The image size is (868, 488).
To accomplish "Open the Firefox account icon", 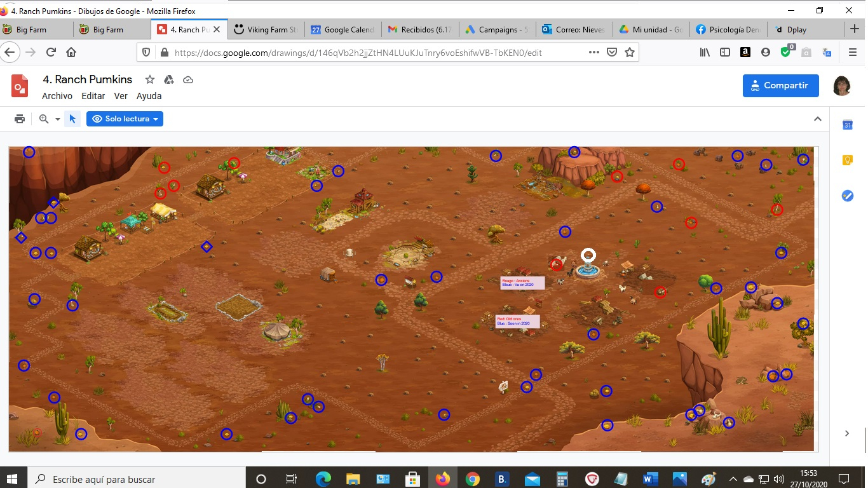I will coord(766,53).
